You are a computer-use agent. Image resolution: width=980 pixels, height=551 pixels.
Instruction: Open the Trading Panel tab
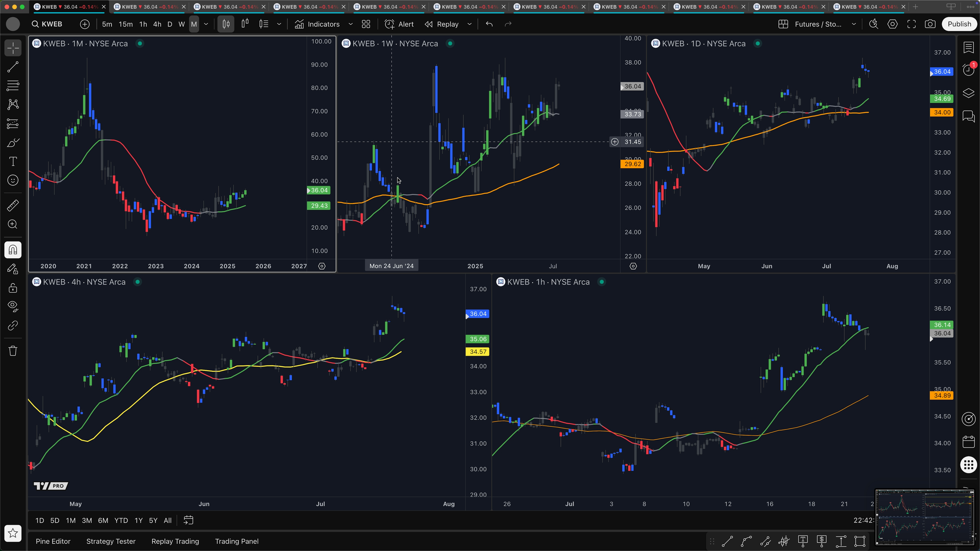coord(237,541)
